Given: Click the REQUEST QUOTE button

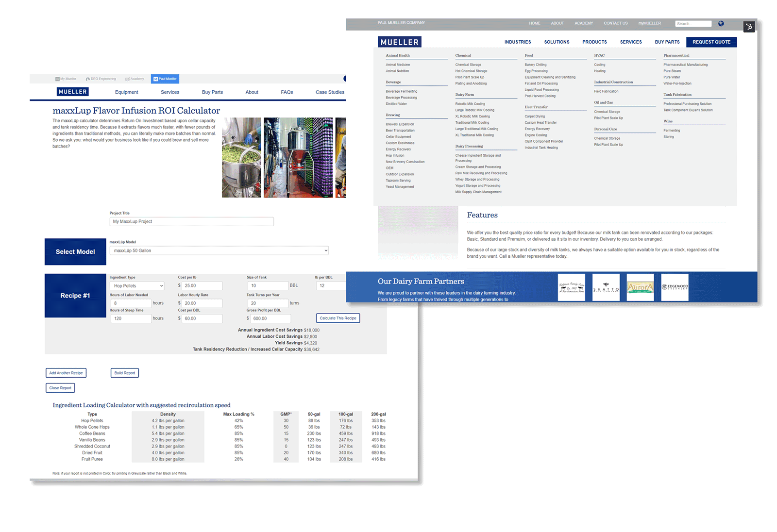Looking at the screenshot, I should click(x=711, y=42).
